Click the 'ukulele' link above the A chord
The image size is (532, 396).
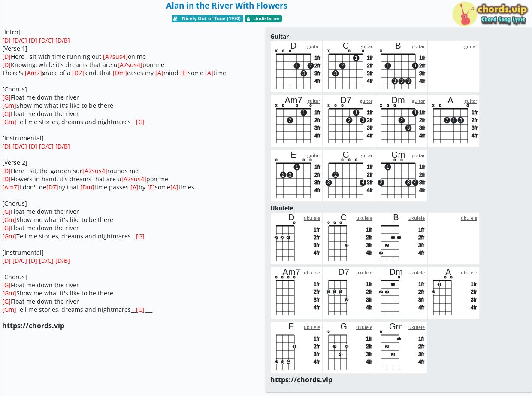469,273
